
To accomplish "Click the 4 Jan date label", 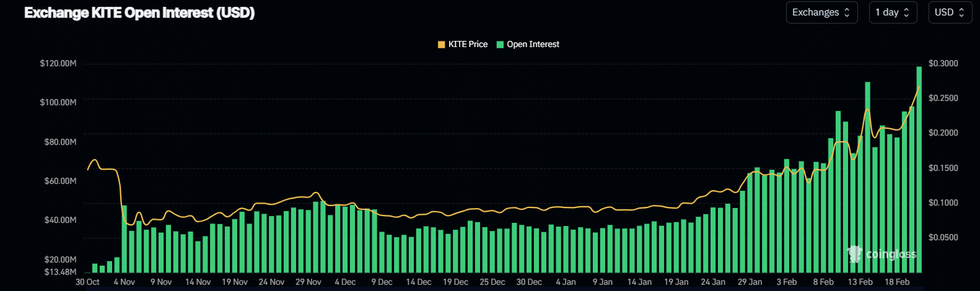I will point(566,282).
